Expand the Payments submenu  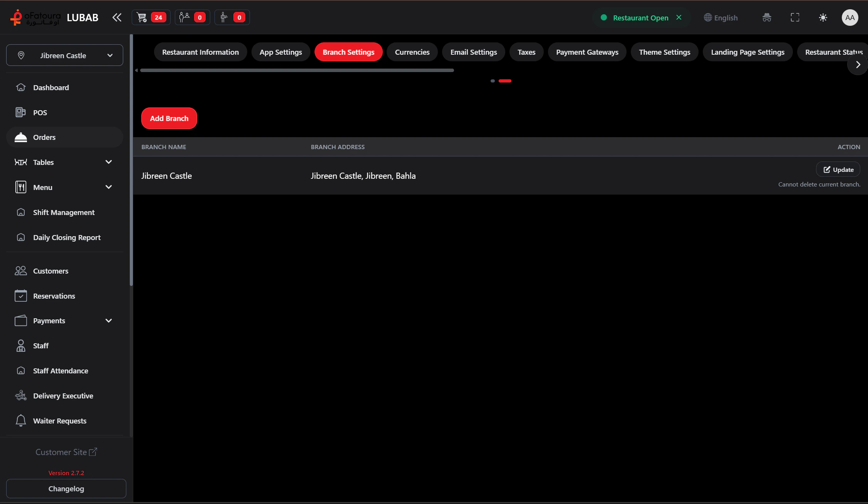109,321
